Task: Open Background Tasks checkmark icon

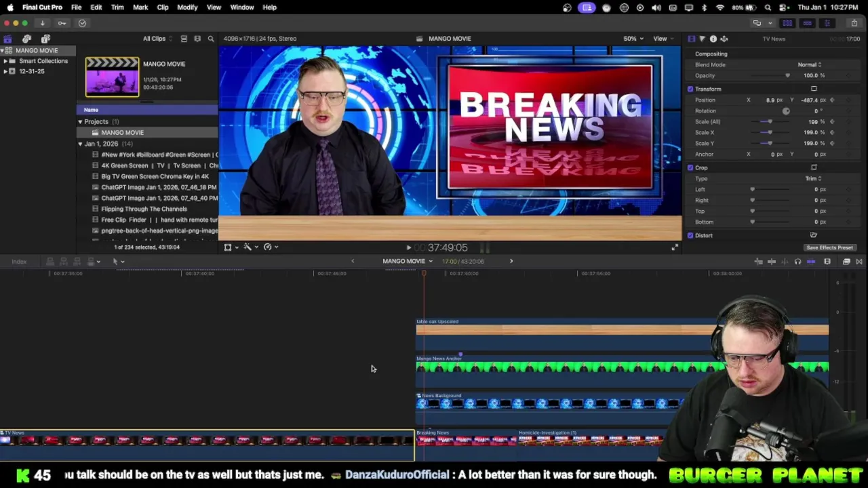Action: 82,23
